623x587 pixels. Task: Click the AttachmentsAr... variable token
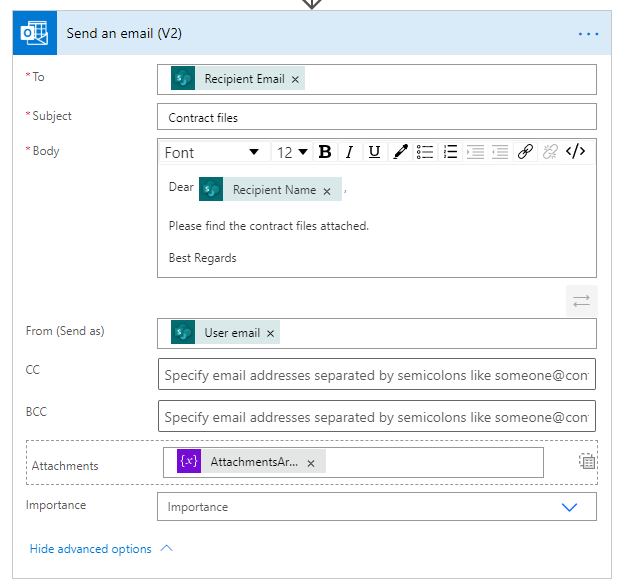pyautogui.click(x=251, y=461)
